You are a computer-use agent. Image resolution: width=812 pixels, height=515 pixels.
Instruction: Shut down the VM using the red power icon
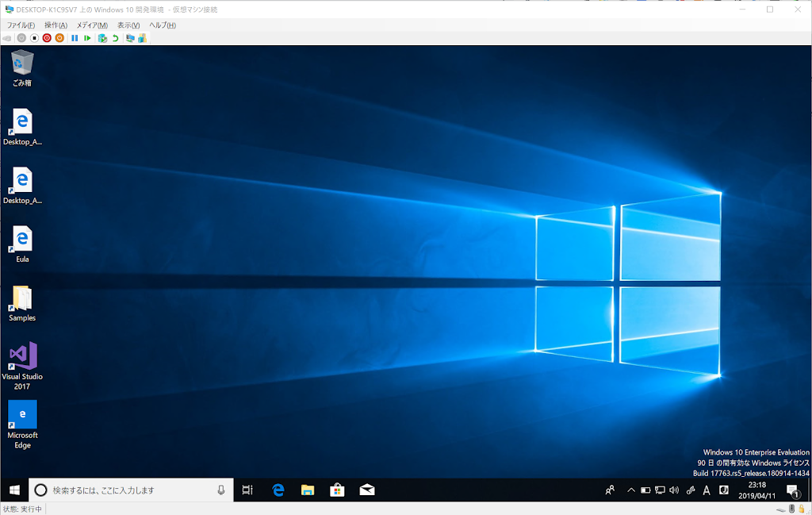click(x=47, y=38)
